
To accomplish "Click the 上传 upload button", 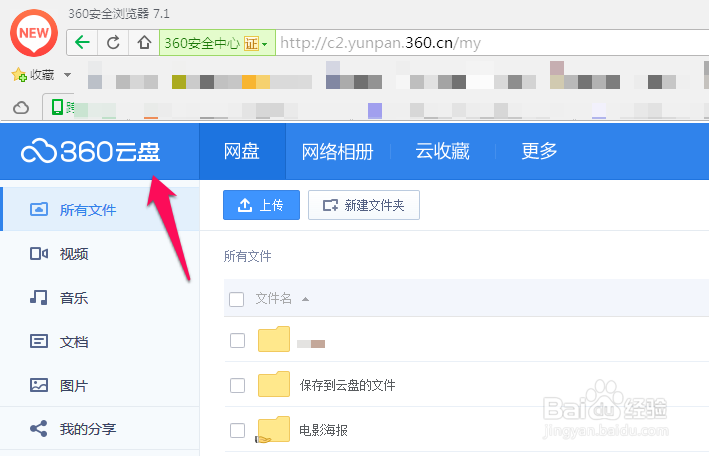I will [261, 205].
